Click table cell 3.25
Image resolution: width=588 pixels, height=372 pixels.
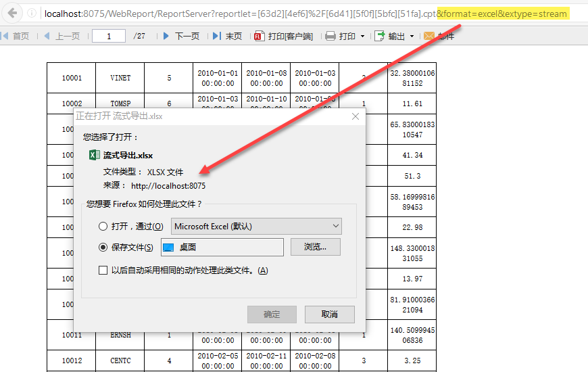click(412, 361)
